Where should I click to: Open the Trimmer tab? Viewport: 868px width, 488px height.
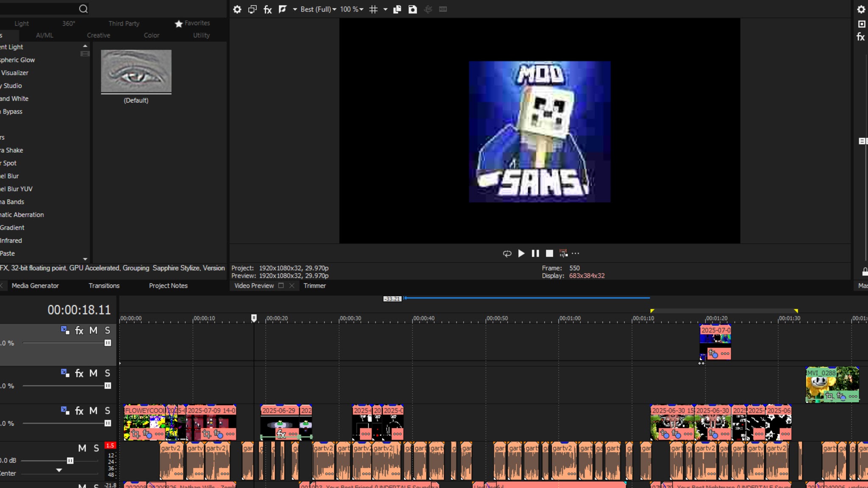coord(314,286)
